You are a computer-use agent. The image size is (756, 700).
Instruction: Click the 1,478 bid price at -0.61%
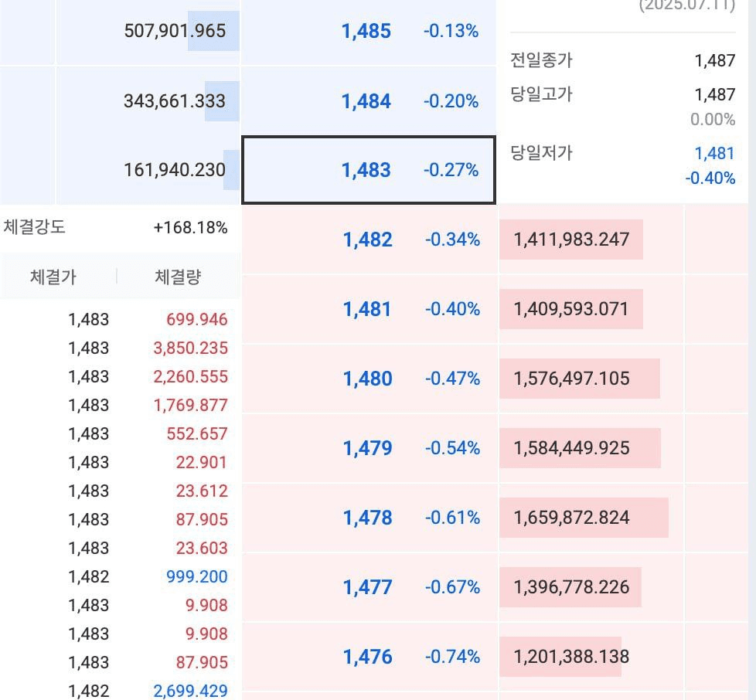[x=368, y=518]
